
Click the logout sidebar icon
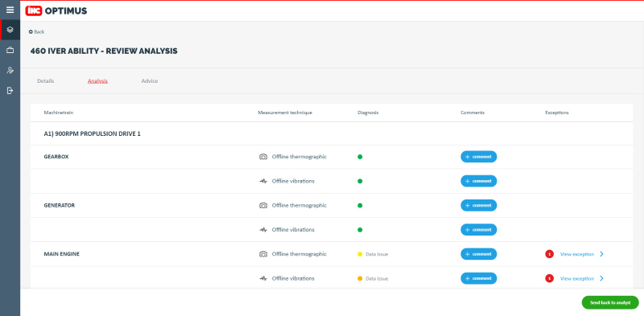(x=10, y=91)
